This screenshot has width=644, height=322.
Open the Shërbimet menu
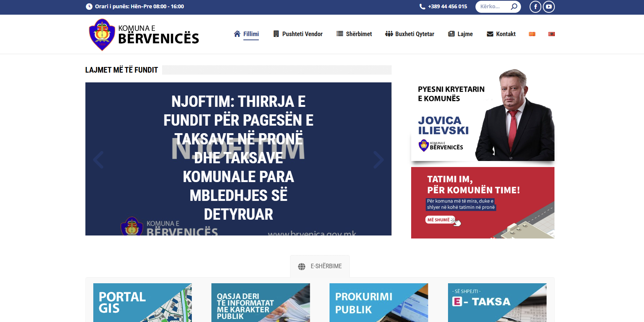[x=354, y=34]
